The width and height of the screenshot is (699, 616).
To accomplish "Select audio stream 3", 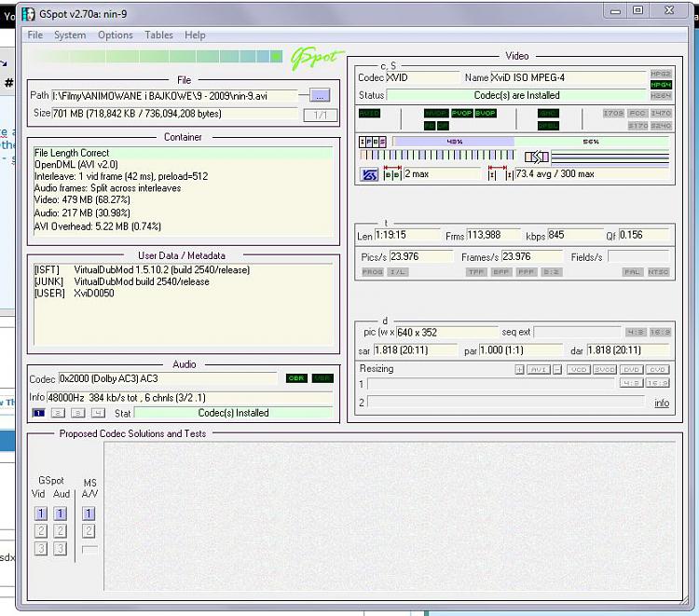I will (78, 413).
